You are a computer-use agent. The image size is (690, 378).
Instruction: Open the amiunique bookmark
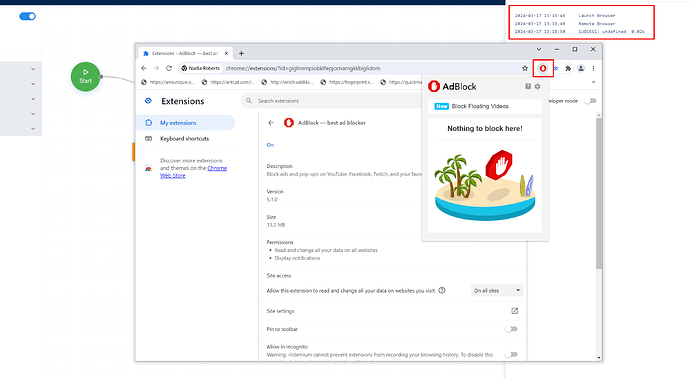pyautogui.click(x=168, y=82)
